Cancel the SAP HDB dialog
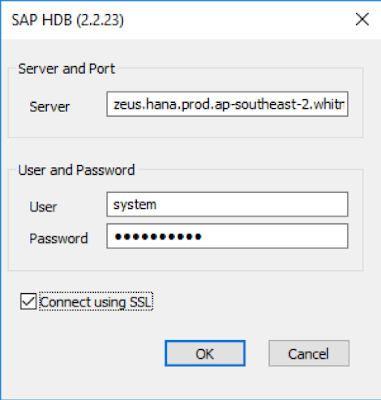Screen dimensions: 381x400 click(309, 353)
